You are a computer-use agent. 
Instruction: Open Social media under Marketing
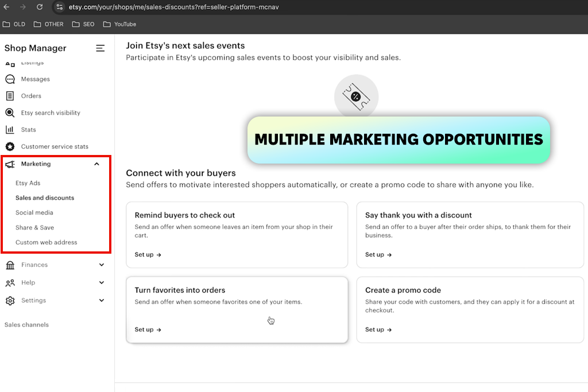tap(34, 212)
